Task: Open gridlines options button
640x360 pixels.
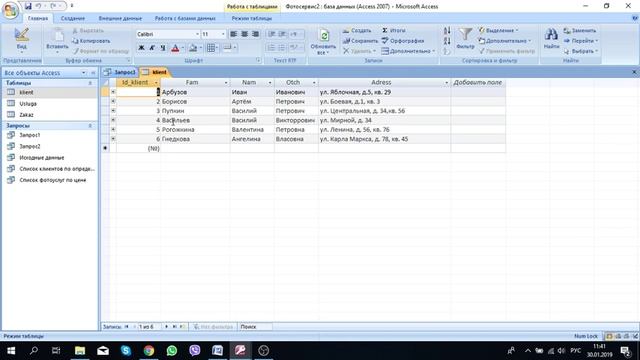Action: click(x=212, y=48)
